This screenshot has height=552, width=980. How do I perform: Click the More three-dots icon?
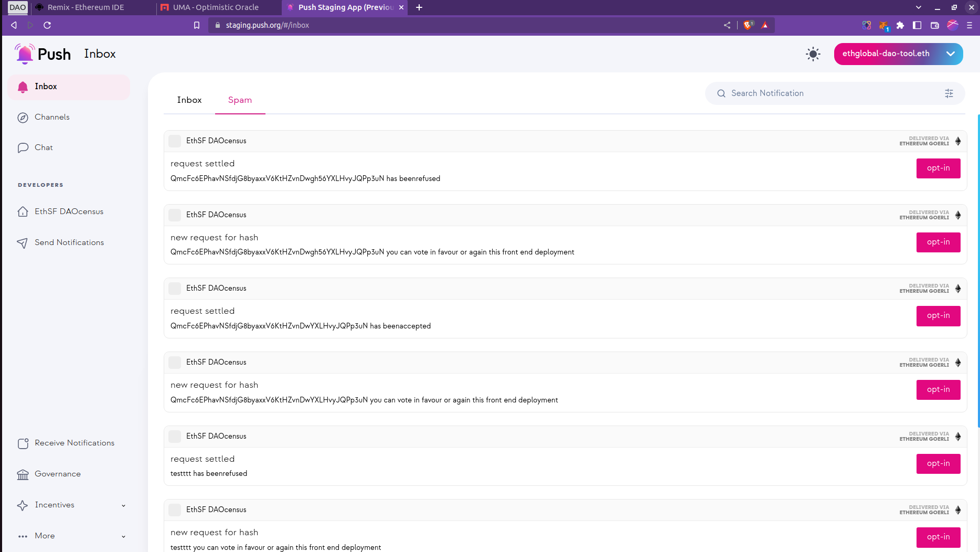click(x=23, y=536)
